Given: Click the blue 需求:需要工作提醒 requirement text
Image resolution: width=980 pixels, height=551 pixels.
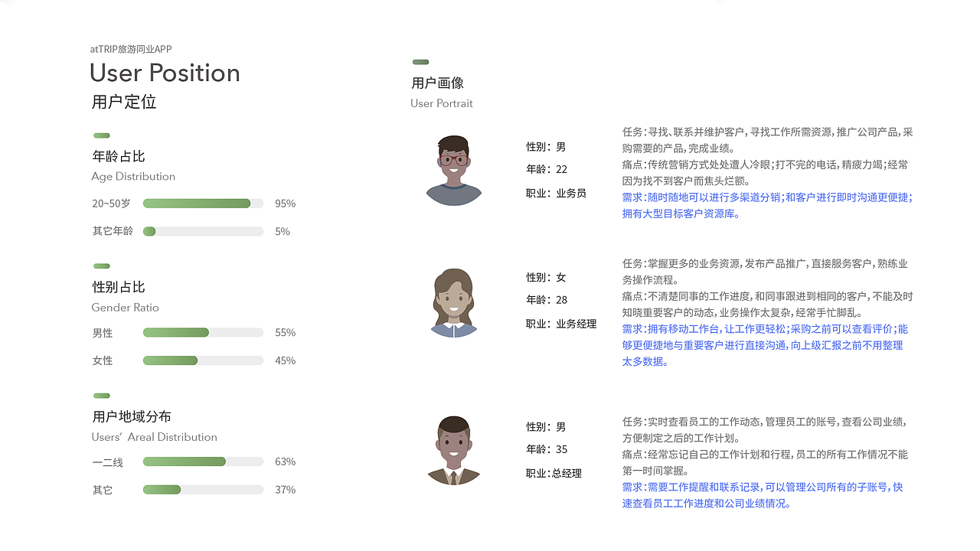Looking at the screenshot, I should [x=763, y=495].
